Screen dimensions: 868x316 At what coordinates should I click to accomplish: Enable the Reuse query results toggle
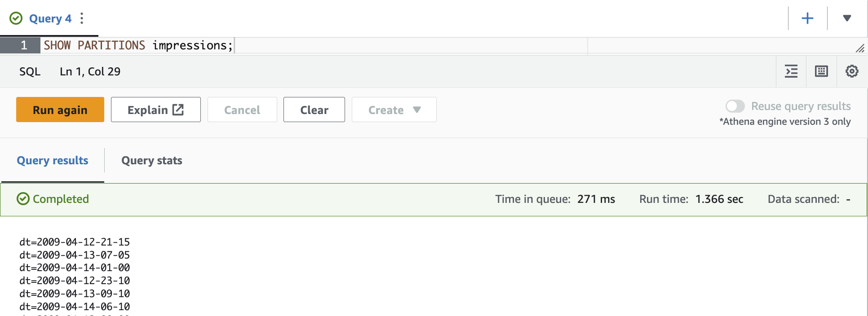[x=735, y=106]
